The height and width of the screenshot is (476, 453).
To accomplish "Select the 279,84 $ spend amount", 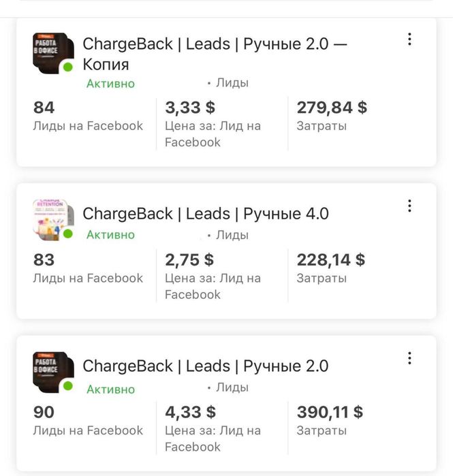I will tap(332, 108).
